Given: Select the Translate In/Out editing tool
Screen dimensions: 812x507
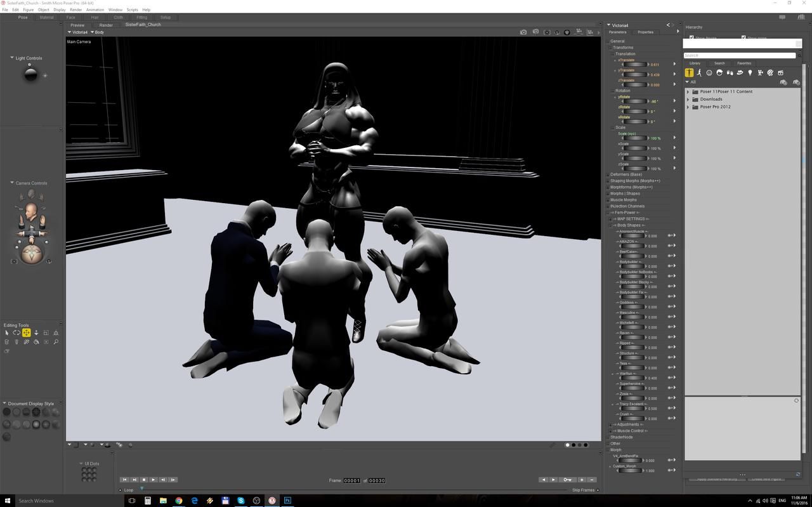Looking at the screenshot, I should tap(36, 333).
